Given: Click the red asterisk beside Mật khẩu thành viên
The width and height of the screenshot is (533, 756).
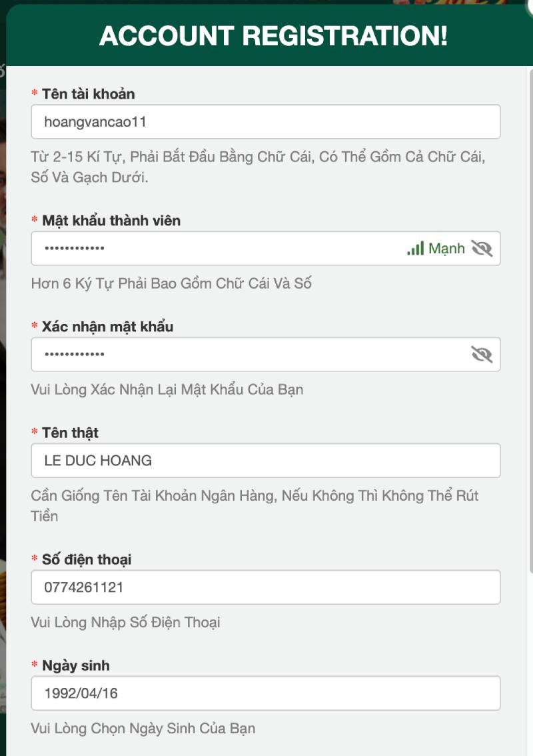Looking at the screenshot, I should pos(33,221).
